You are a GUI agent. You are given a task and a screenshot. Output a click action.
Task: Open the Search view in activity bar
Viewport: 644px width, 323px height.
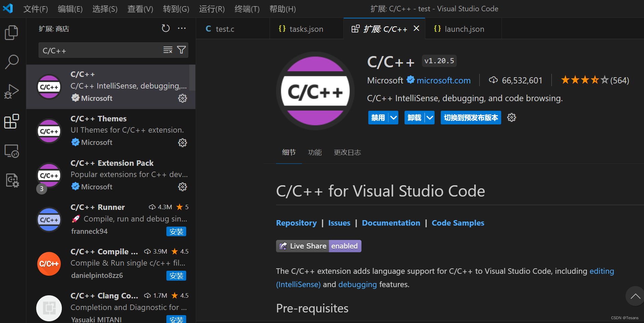click(x=12, y=62)
